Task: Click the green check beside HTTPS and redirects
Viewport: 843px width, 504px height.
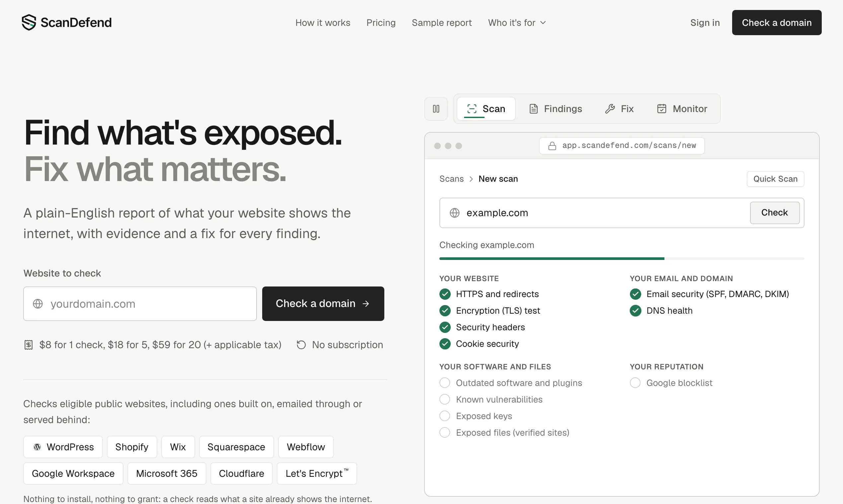Action: 445,294
